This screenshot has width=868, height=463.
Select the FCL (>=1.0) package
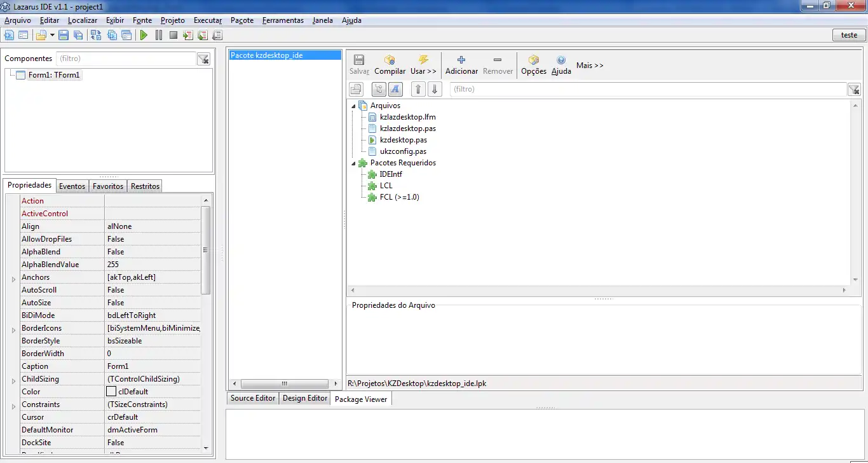399,197
